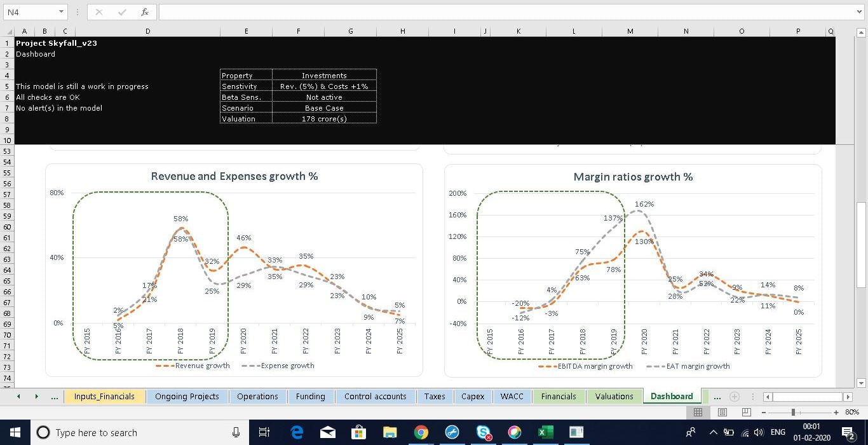Switch to Normal view mode

(x=698, y=413)
